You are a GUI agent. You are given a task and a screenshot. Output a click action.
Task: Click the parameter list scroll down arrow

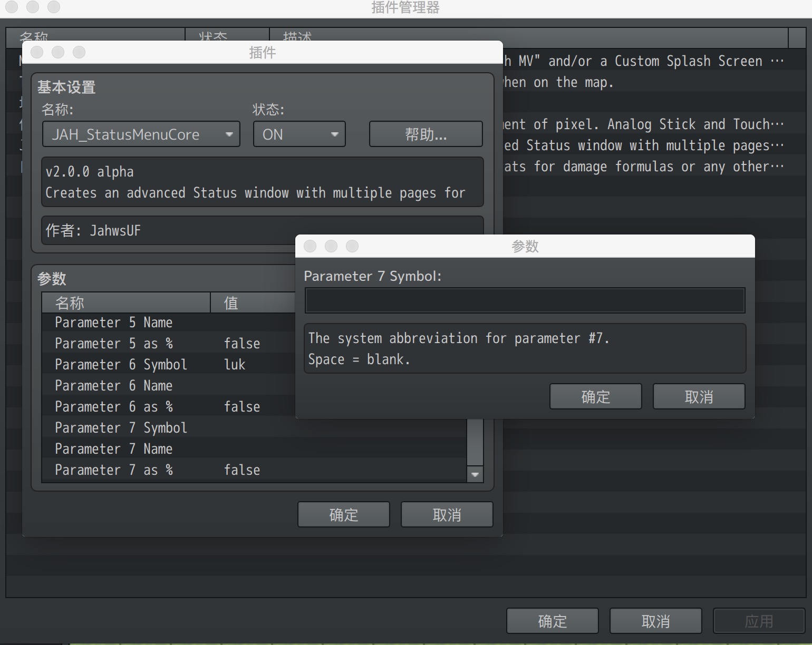coord(475,474)
